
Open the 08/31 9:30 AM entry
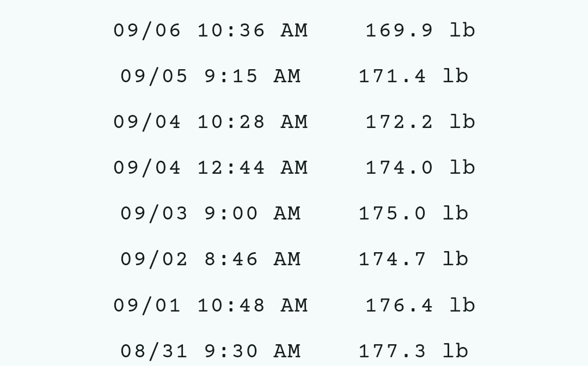(x=210, y=351)
